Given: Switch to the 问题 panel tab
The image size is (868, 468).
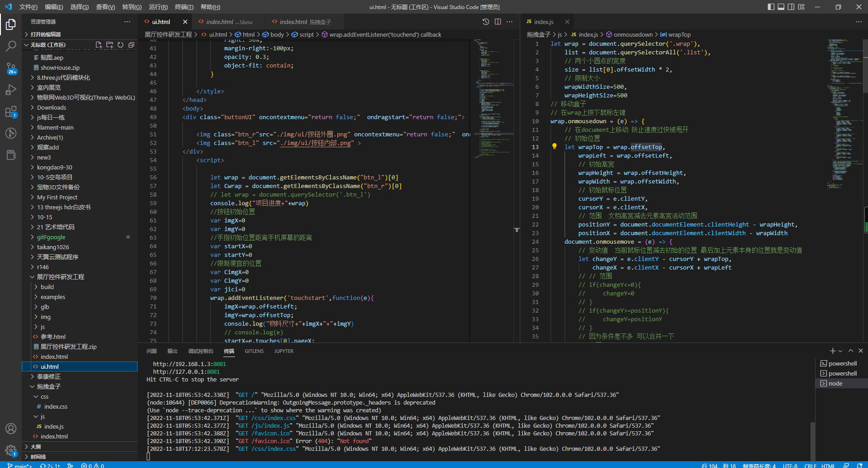Looking at the screenshot, I should point(152,351).
